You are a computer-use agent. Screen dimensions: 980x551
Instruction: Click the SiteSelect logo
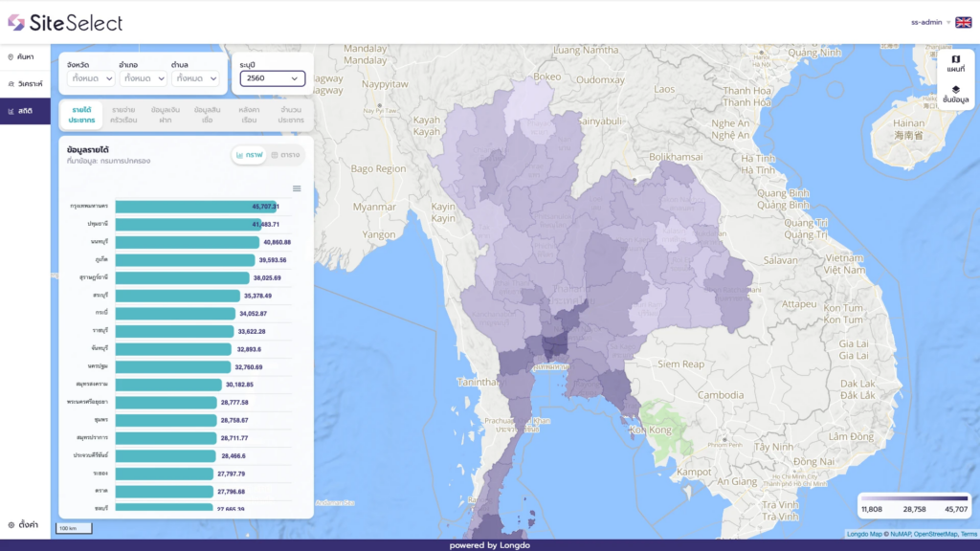(65, 22)
